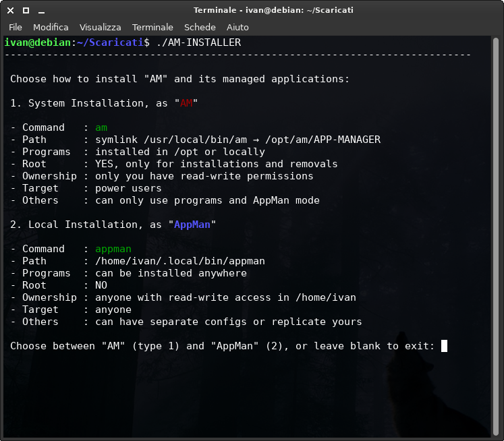Viewport: 504px width, 441px height.
Task: Click the blue "AppMan" label
Action: click(x=192, y=225)
